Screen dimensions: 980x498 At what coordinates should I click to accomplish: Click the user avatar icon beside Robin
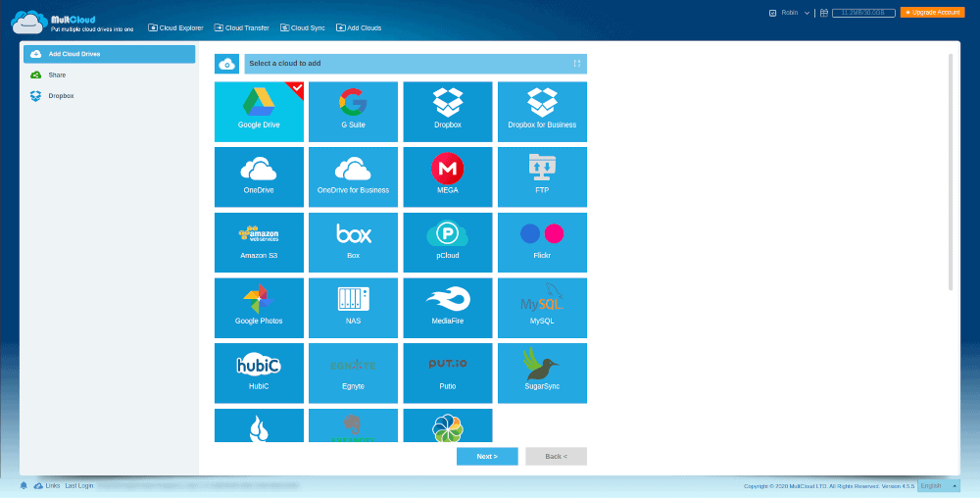coord(772,13)
